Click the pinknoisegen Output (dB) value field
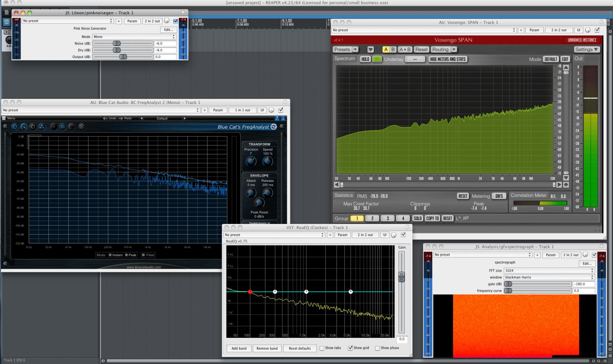613x364 pixels. (x=165, y=57)
